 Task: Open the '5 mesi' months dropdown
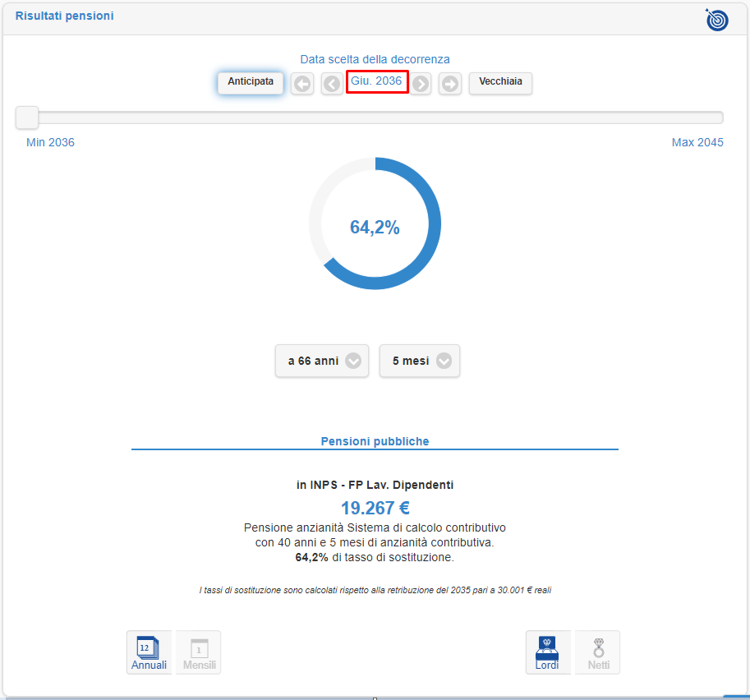coord(420,361)
